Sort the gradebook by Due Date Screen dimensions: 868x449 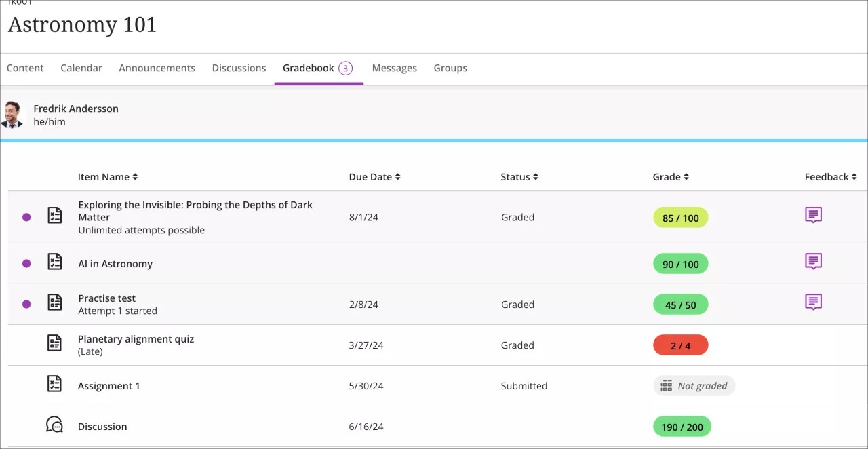pos(374,176)
